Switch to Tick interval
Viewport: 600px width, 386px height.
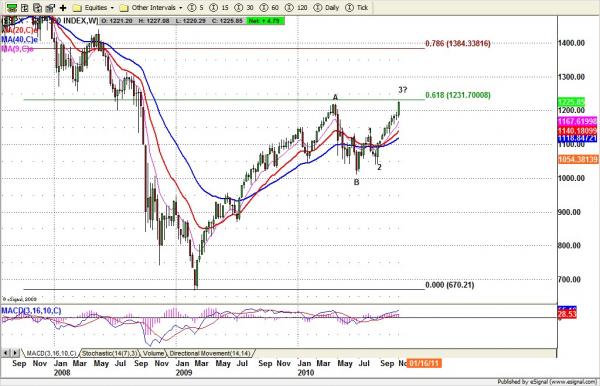point(357,8)
